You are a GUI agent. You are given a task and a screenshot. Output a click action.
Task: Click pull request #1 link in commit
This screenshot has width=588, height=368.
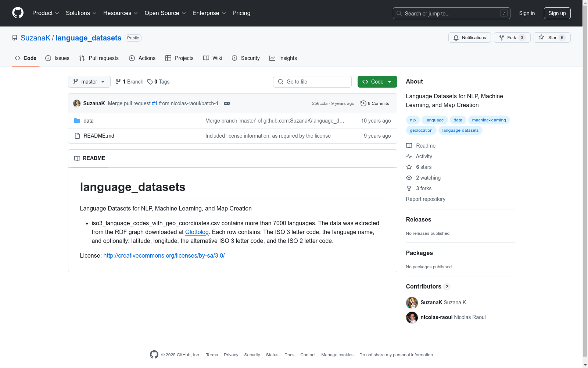(x=155, y=103)
